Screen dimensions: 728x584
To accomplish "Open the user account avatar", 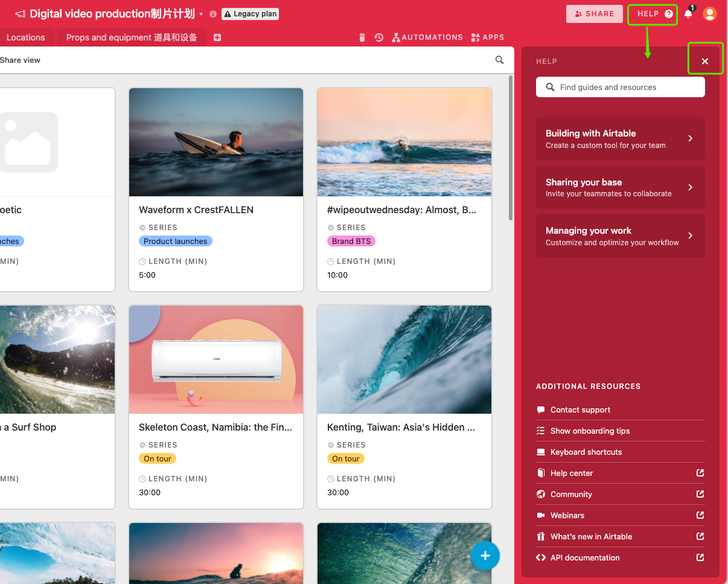I will tap(710, 14).
